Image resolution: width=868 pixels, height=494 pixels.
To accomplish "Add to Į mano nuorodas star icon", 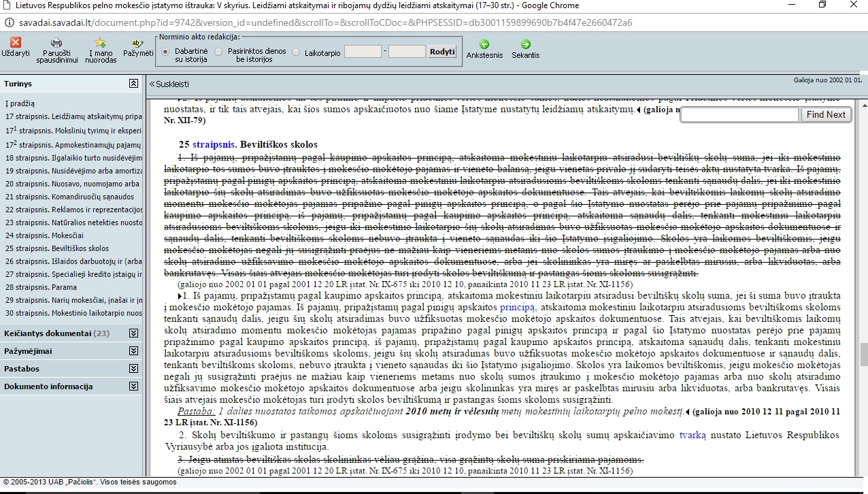I will [101, 43].
